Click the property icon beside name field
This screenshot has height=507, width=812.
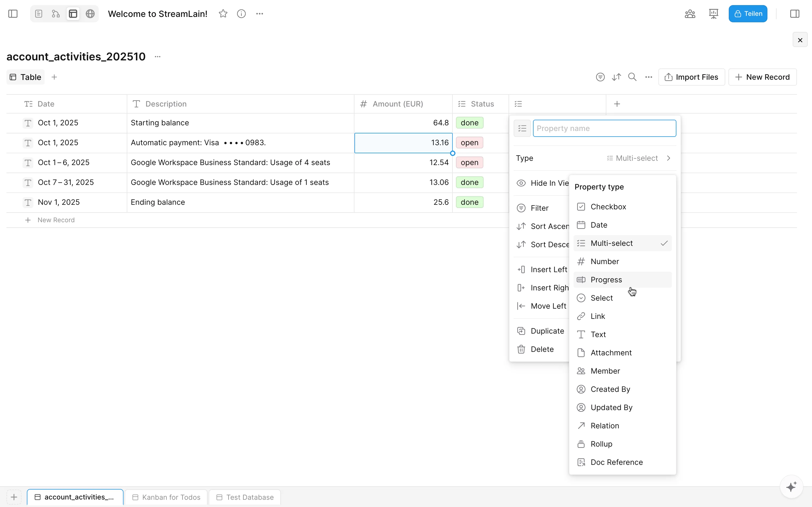pyautogui.click(x=522, y=128)
